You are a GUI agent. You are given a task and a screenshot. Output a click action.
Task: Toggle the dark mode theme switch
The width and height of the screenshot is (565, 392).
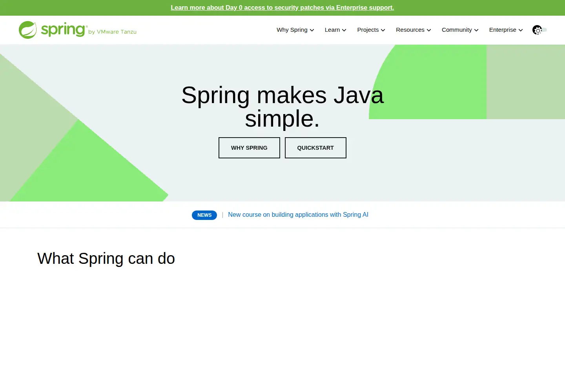539,30
